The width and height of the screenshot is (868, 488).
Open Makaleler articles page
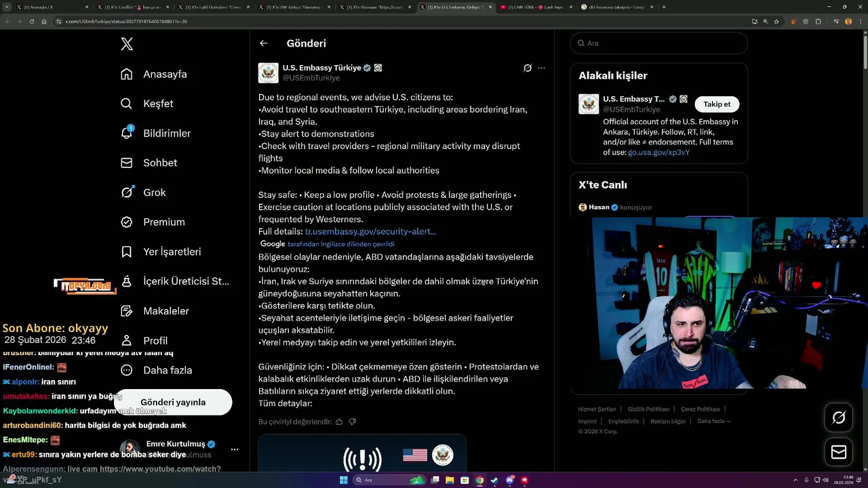(155, 311)
